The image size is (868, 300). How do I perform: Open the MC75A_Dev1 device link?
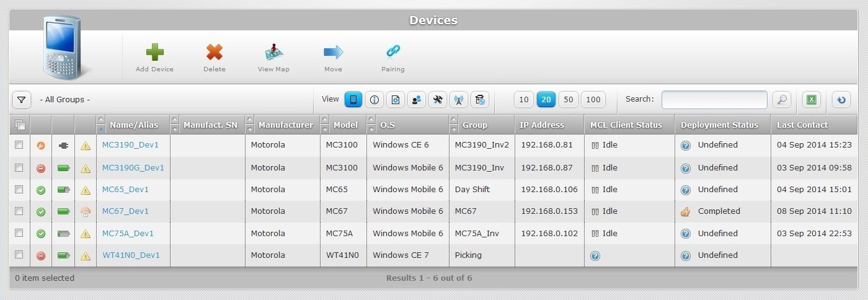(x=128, y=234)
